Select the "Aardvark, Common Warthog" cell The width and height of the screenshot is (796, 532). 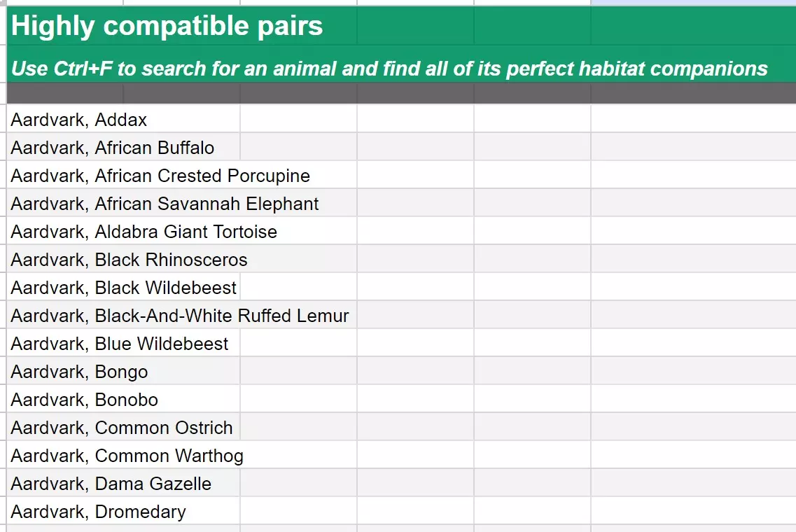(127, 456)
